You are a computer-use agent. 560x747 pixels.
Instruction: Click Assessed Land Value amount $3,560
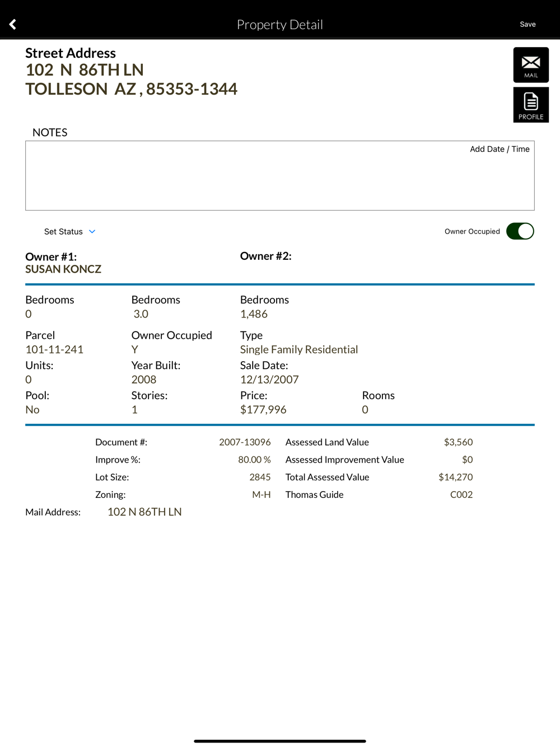point(458,442)
